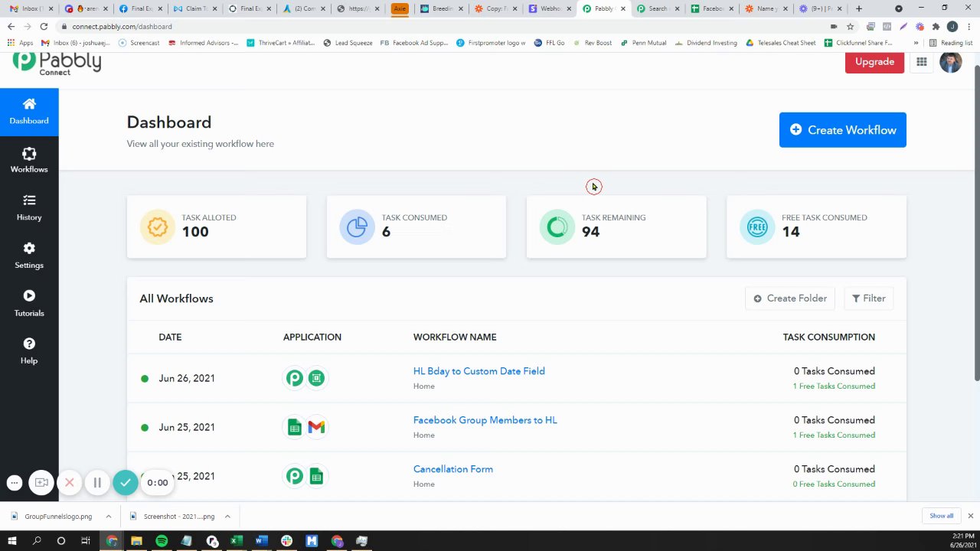Image resolution: width=980 pixels, height=551 pixels.
Task: Click Pabbly icon in Cancellation Form row
Action: 294,476
